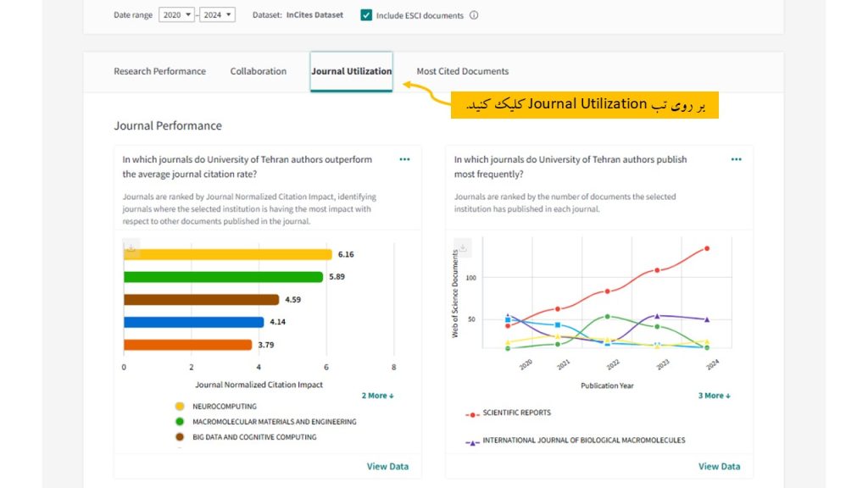Viewport: 868px width, 488px height.
Task: Click the info icon beside Include ESCI documents
Action: click(474, 15)
